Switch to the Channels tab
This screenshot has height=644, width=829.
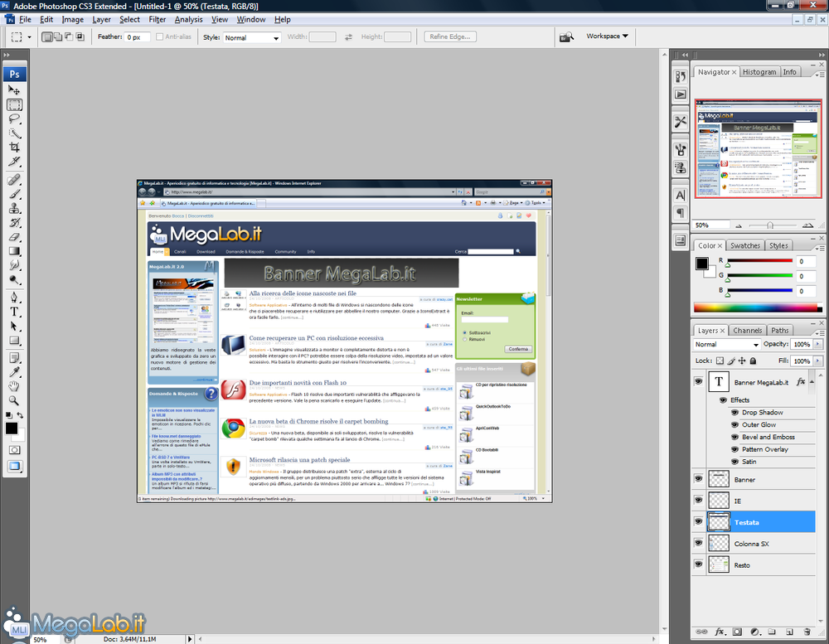click(747, 331)
